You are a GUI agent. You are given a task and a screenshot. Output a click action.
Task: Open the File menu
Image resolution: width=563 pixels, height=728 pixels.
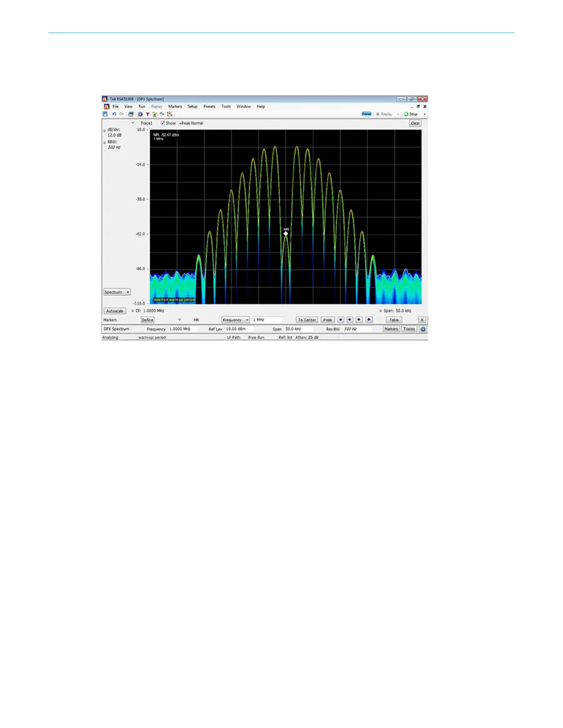point(115,106)
